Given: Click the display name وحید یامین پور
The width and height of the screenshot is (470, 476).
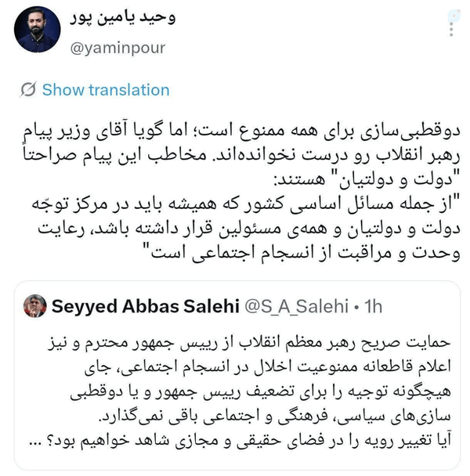Looking at the screenshot, I should [123, 19].
